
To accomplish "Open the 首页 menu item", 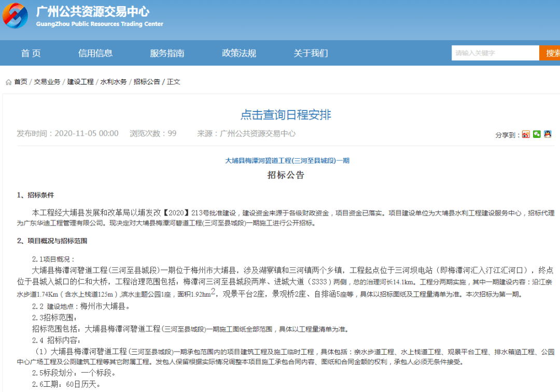I will [x=31, y=53].
